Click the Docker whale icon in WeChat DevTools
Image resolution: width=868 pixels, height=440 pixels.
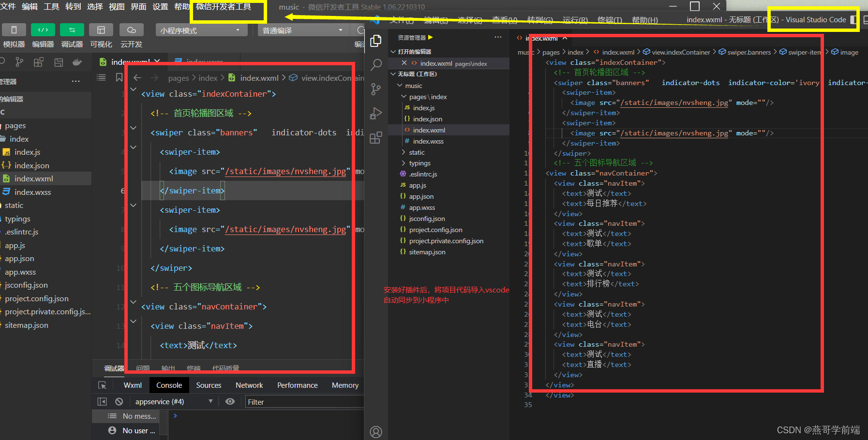click(77, 62)
